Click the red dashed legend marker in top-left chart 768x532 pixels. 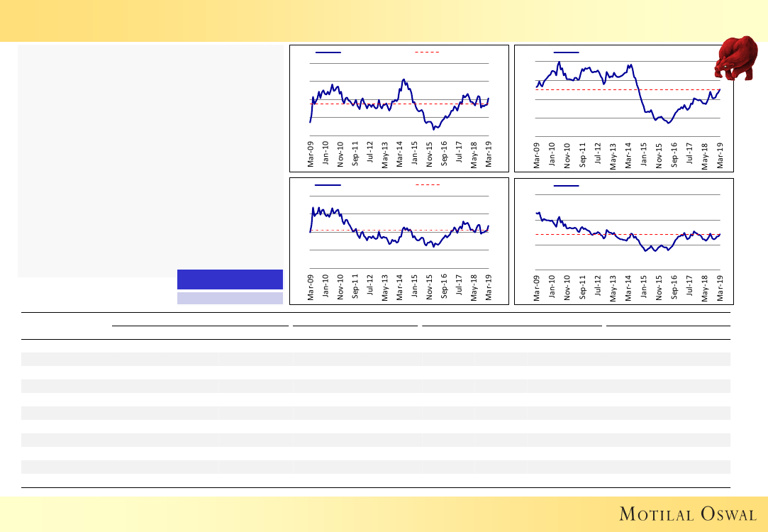427,52
